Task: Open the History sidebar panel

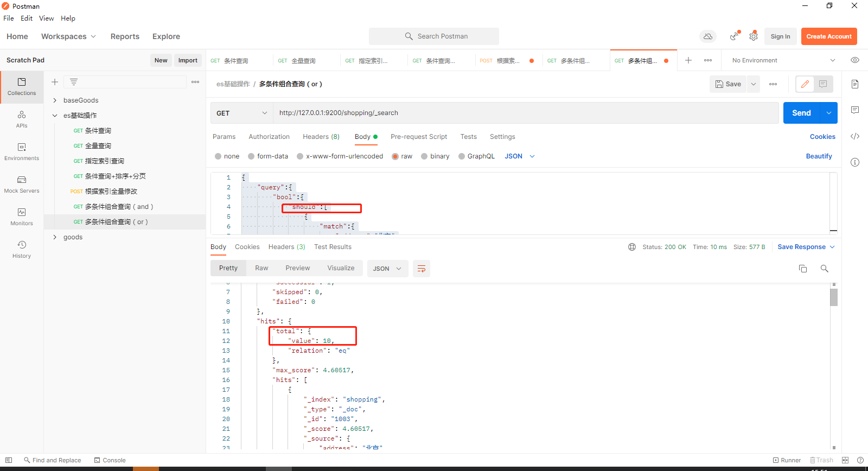Action: [x=22, y=250]
